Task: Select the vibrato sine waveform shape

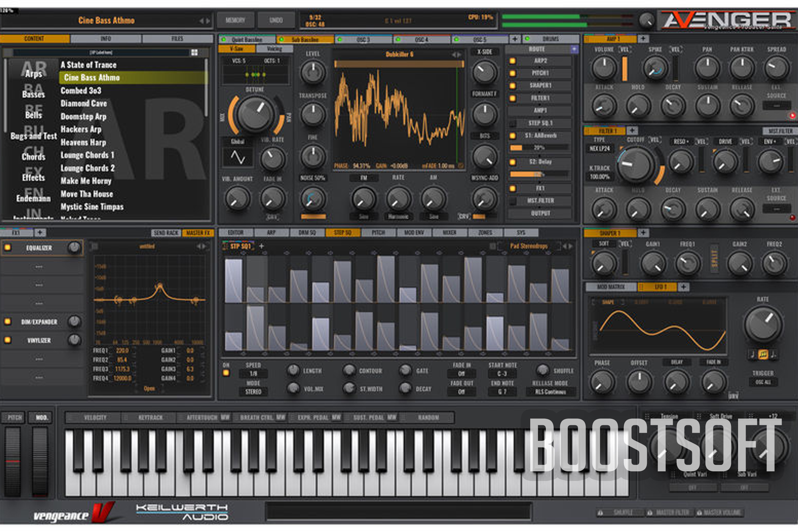Action: click(x=238, y=157)
